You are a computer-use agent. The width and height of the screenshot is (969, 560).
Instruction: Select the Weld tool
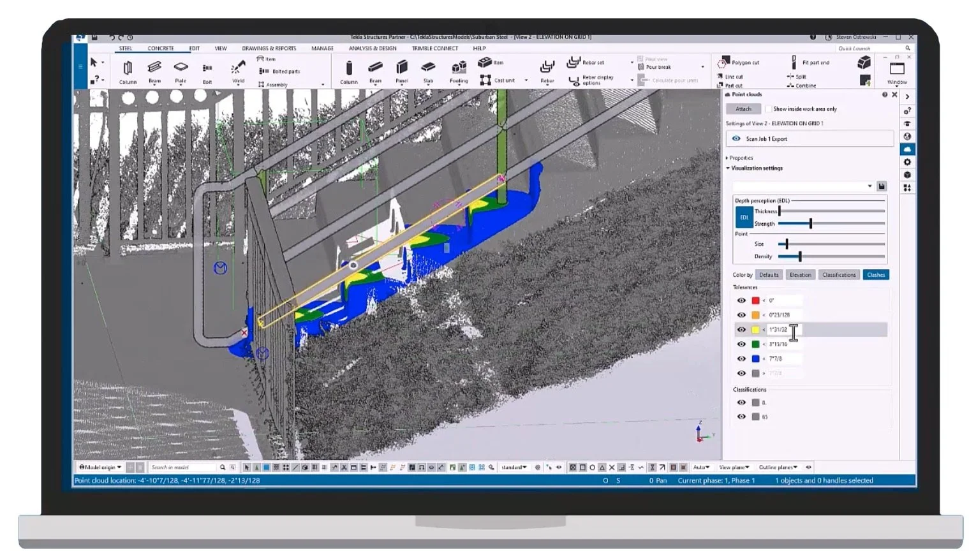238,72
